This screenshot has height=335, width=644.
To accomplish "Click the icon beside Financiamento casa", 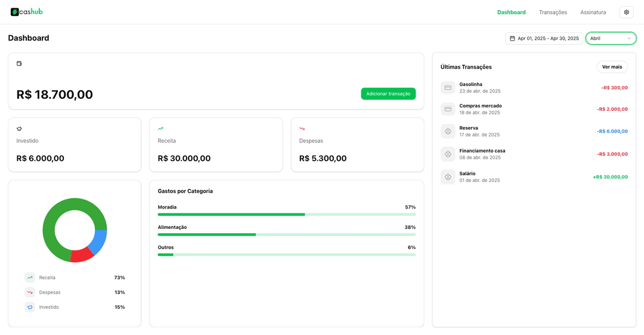I will point(448,154).
